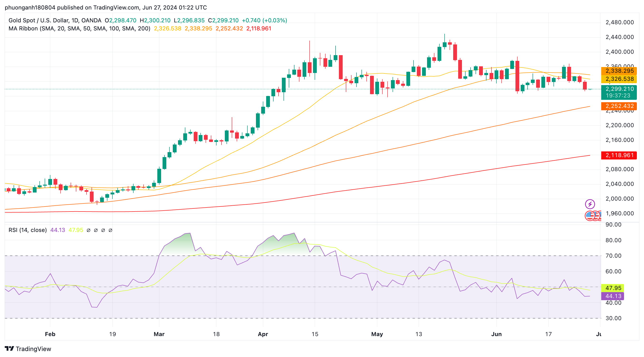The image size is (644, 357).
Task: Click the 18 date label on time axis
Action: 216,334
